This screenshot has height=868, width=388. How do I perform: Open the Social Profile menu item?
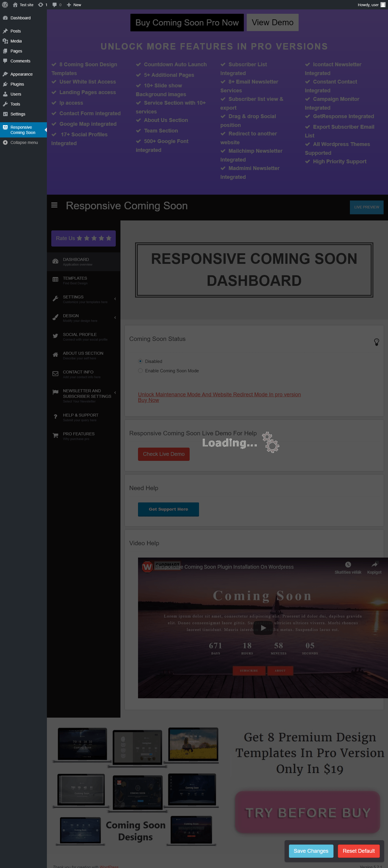tap(84, 337)
